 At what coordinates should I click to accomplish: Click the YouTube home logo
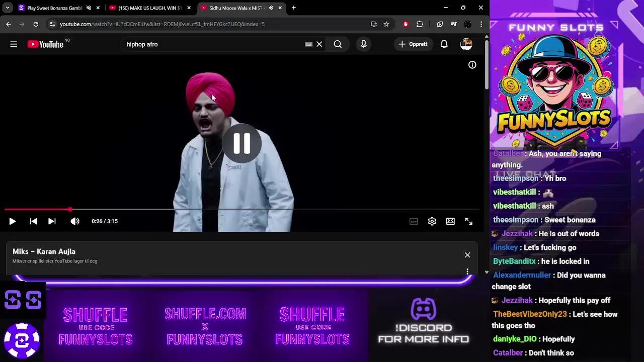click(45, 44)
